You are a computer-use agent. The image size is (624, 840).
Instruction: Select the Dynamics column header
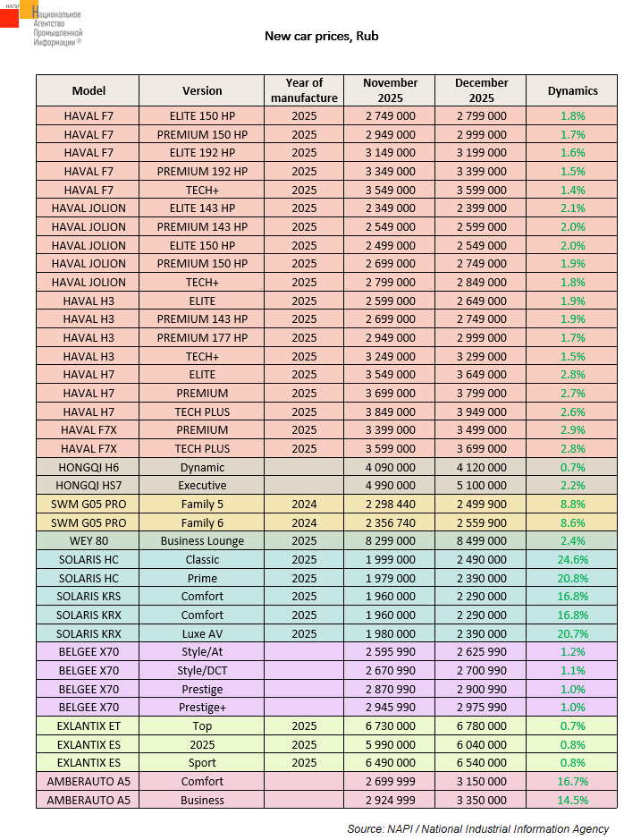(572, 90)
